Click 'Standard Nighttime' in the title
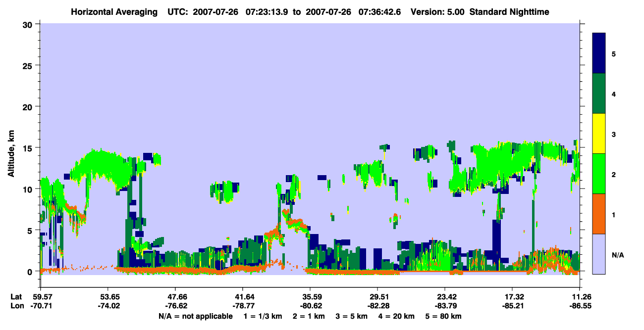The image size is (644, 330). pyautogui.click(x=510, y=12)
